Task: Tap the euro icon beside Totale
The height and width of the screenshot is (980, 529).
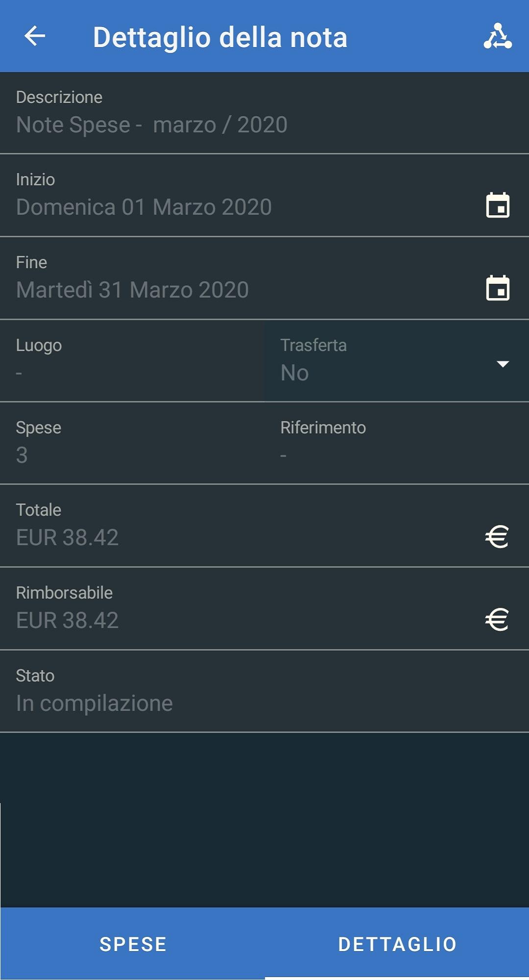Action: coord(497,537)
